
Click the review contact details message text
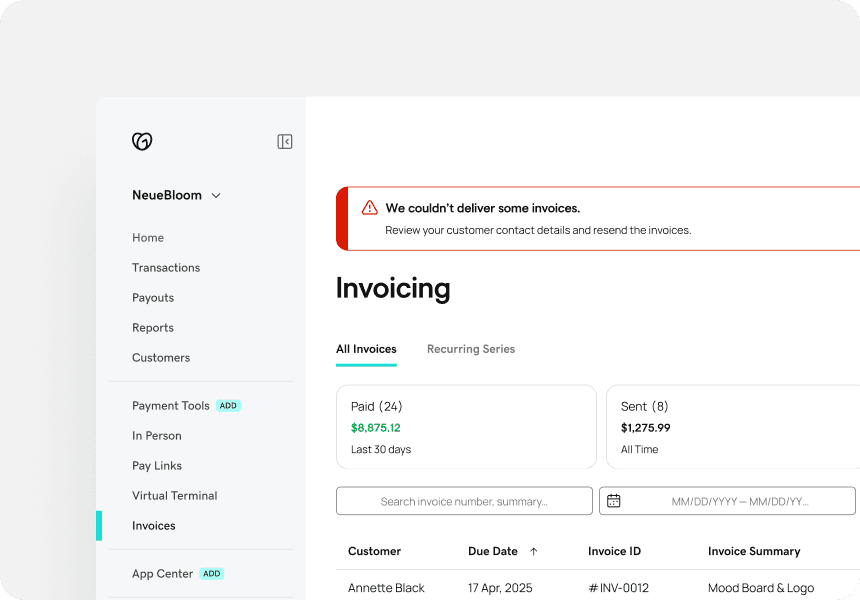[x=538, y=230]
